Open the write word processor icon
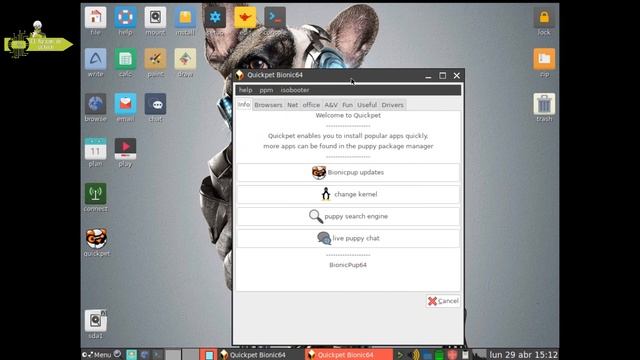The height and width of the screenshot is (360, 640). (x=96, y=59)
